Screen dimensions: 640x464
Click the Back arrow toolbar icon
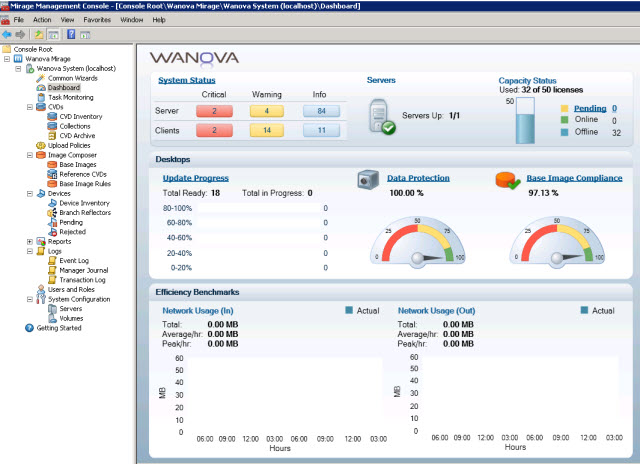coord(7,35)
